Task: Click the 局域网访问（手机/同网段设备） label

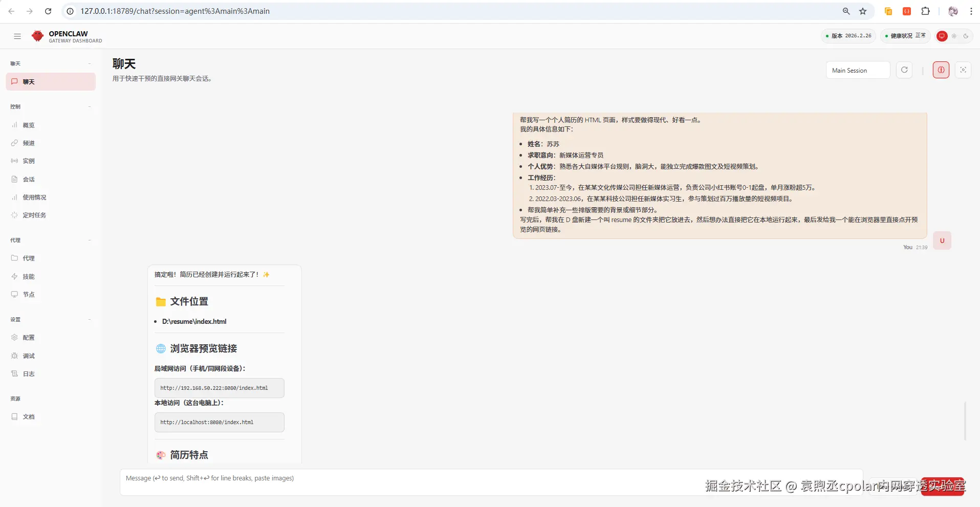Action: coord(200,368)
